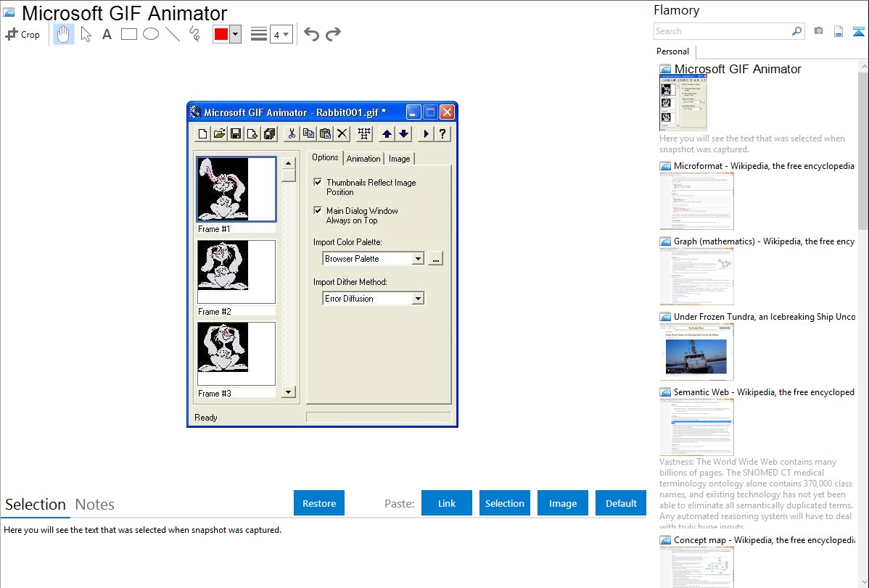The height and width of the screenshot is (588, 869).
Task: Click the Restore button
Action: 319,503
